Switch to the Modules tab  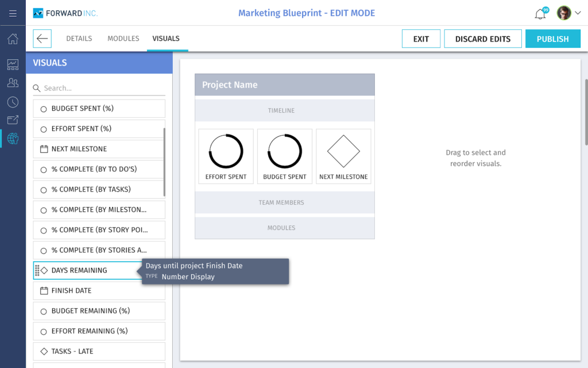[123, 39]
